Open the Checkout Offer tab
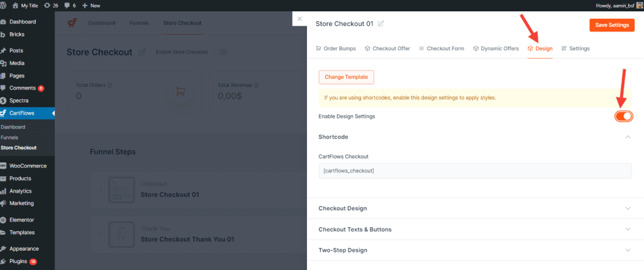The width and height of the screenshot is (644, 270). [x=387, y=48]
